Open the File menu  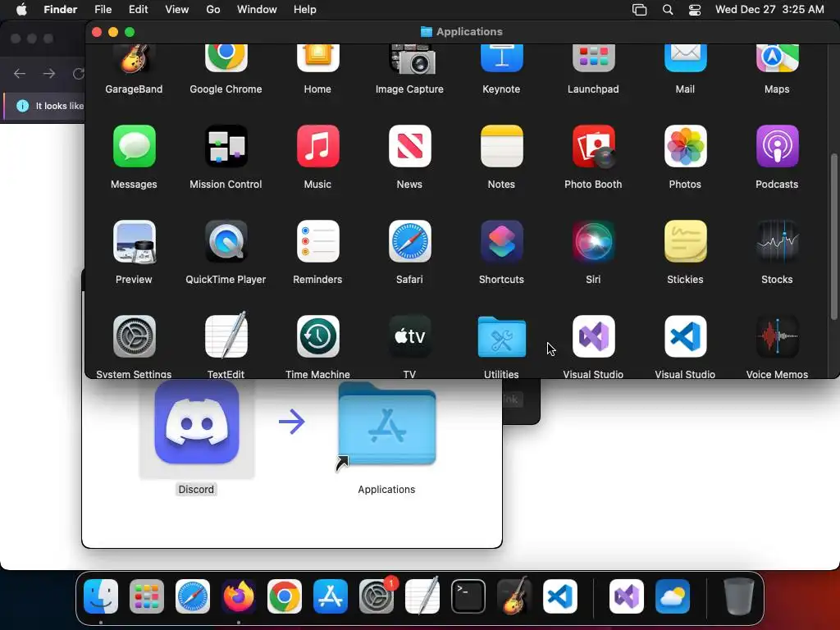103,10
